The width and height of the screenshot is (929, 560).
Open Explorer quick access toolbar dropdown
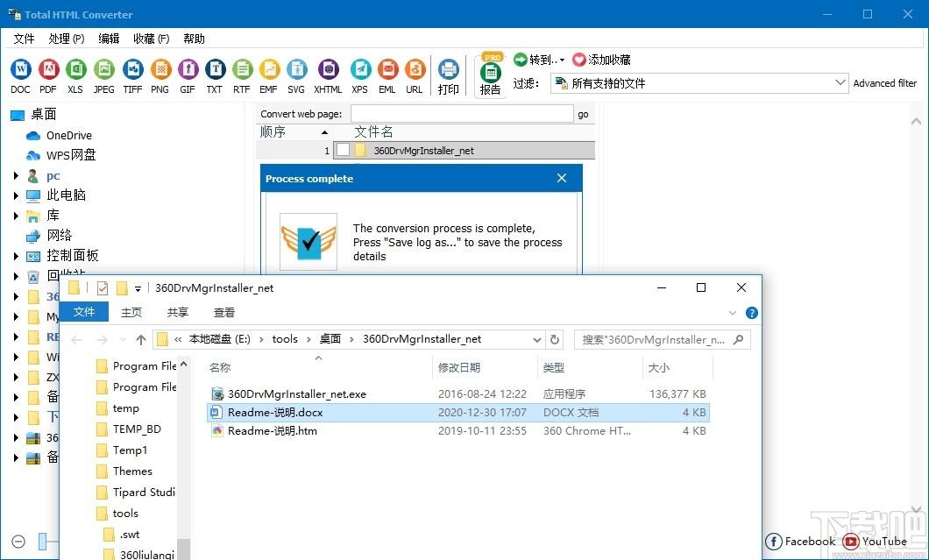(138, 288)
